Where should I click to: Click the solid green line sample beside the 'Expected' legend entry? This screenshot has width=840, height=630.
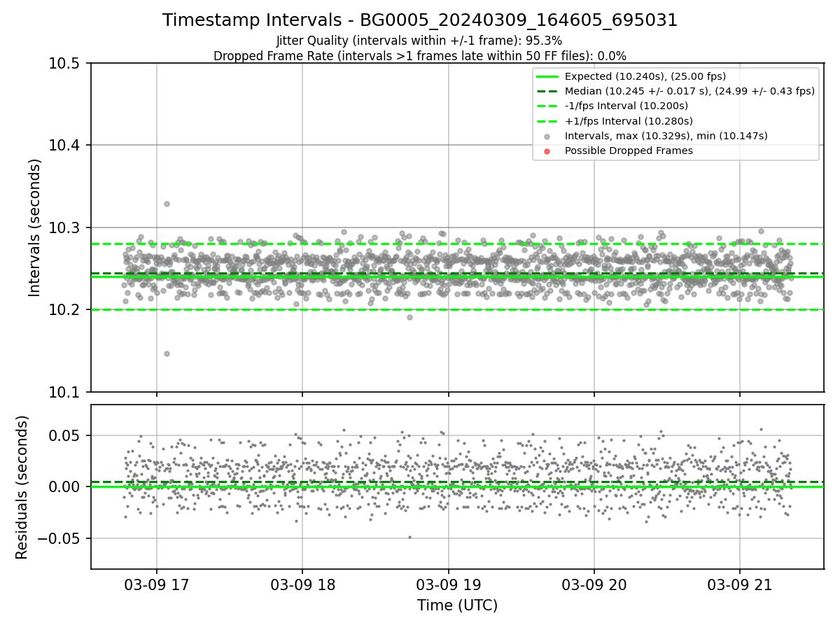547,76
